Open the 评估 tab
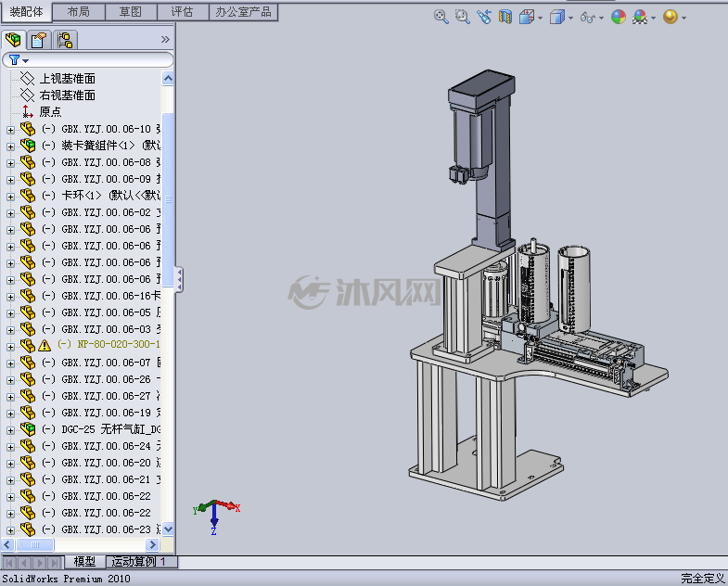The height and width of the screenshot is (586, 728). click(183, 12)
